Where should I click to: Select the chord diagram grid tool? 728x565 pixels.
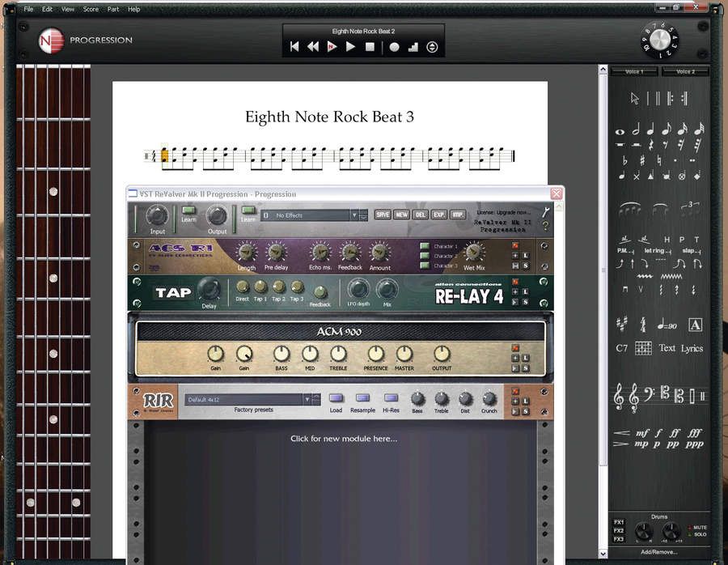tap(643, 348)
